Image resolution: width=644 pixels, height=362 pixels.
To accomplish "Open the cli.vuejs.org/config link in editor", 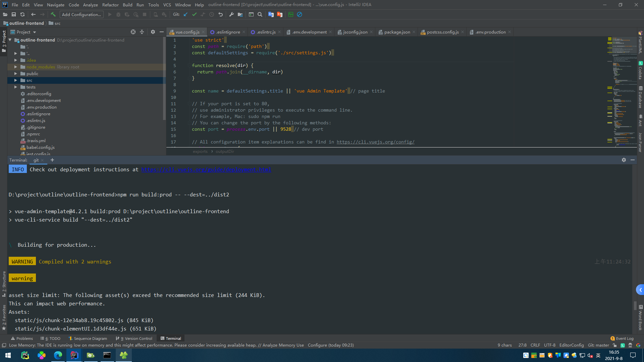I will pyautogui.click(x=376, y=142).
